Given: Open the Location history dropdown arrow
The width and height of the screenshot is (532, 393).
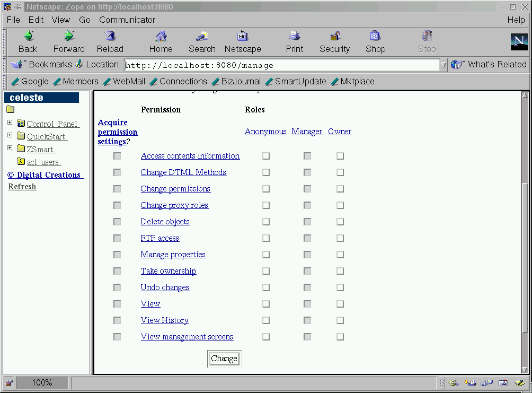Looking at the screenshot, I should tap(444, 65).
